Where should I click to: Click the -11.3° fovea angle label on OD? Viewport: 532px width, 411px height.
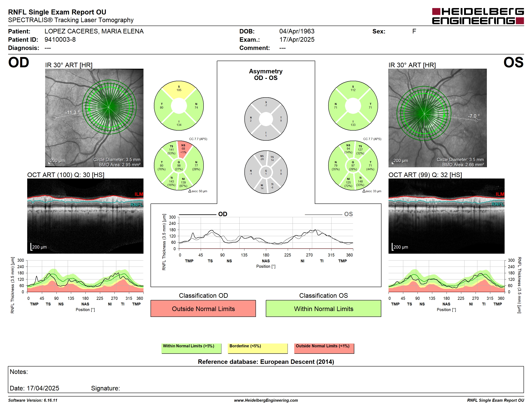click(x=72, y=112)
